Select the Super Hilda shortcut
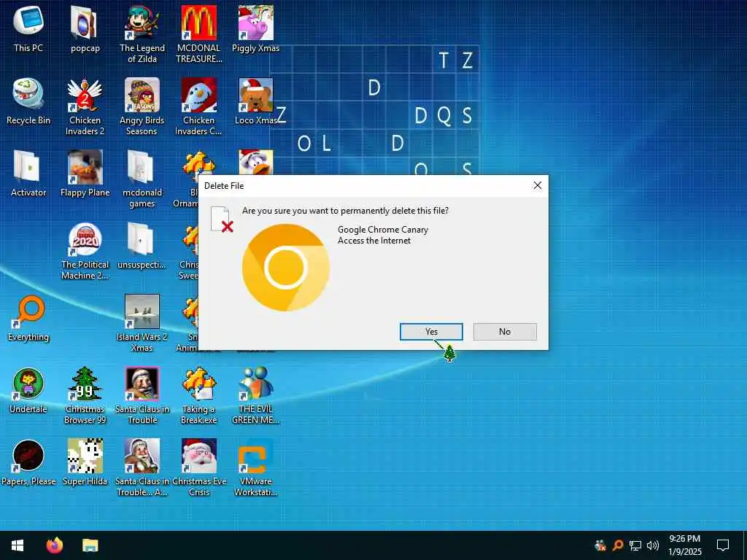 85,463
